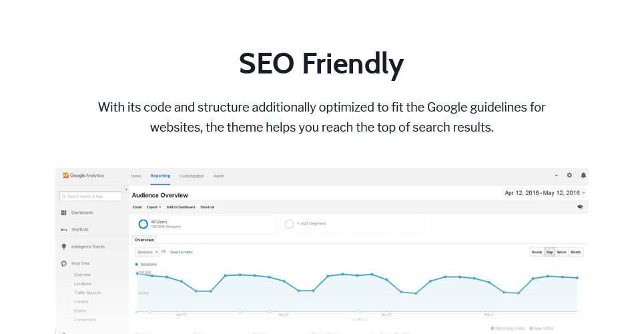Click the Real-Time clock icon
644x334 pixels.
coord(64,264)
